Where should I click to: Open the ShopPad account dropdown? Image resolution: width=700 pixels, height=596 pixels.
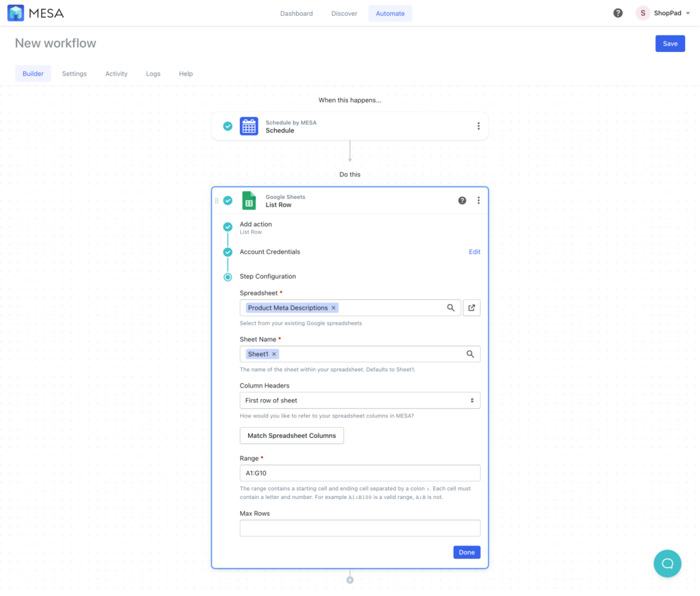pos(662,12)
